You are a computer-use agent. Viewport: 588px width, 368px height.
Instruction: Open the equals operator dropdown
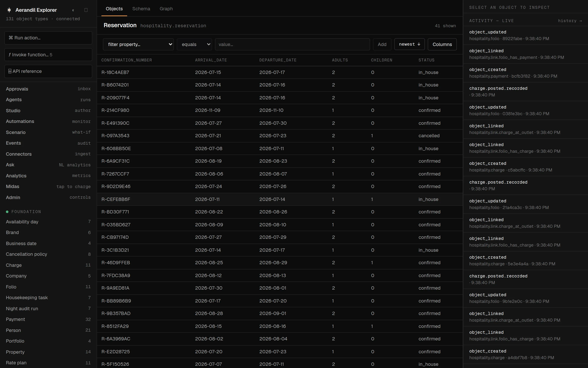(194, 44)
